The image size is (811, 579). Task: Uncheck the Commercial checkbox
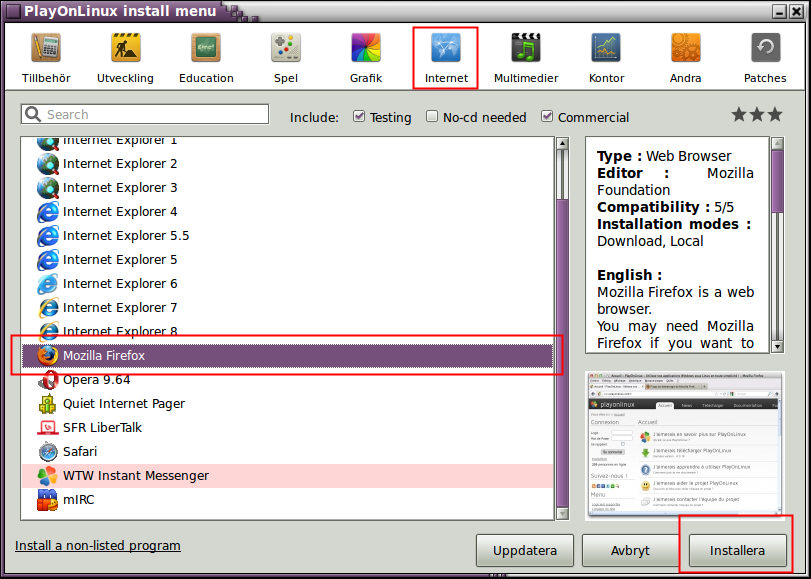[x=547, y=116]
